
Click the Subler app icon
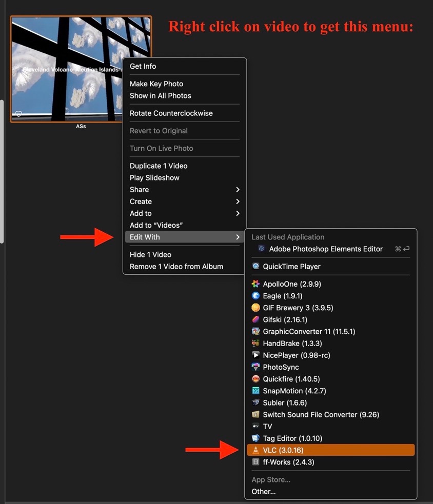point(255,403)
